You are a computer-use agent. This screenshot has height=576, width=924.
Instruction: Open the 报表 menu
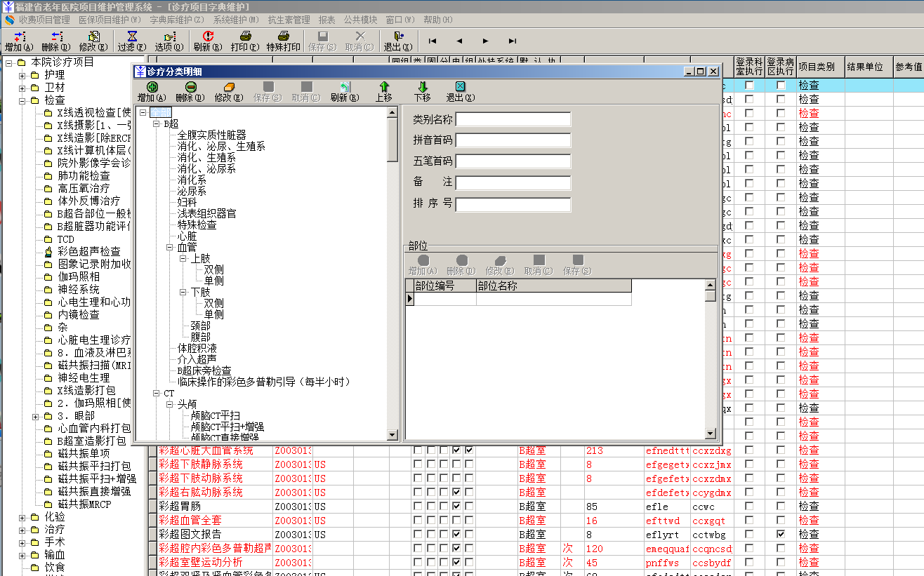pos(326,20)
